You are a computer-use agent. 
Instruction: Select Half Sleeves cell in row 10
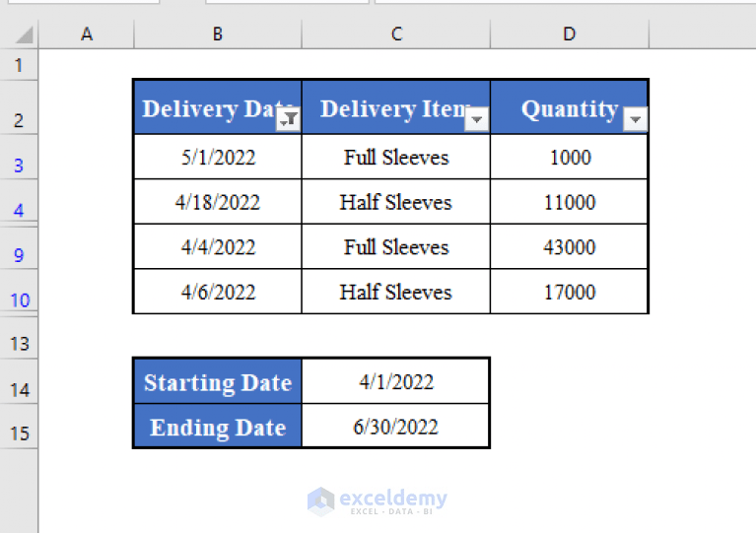tap(396, 292)
